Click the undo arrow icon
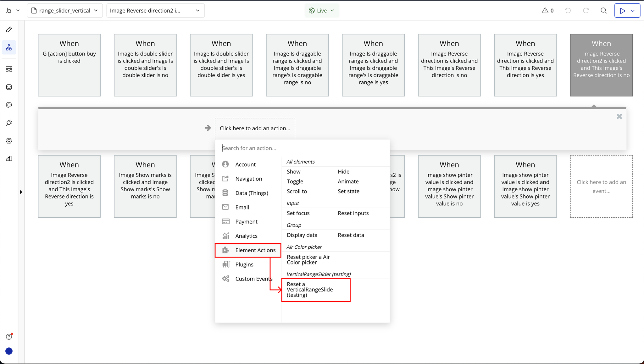 [568, 11]
